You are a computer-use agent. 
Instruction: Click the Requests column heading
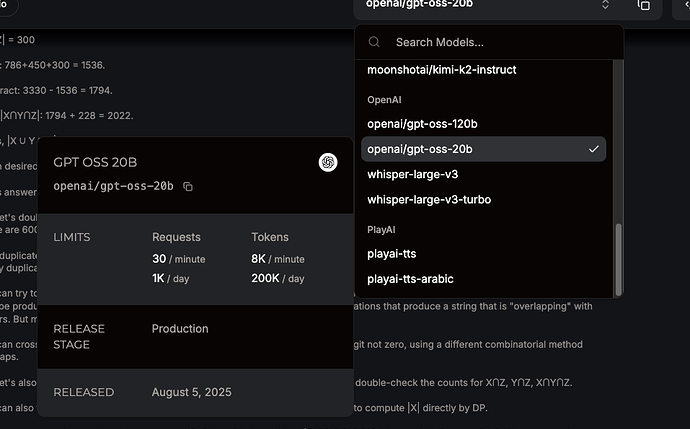coord(176,237)
